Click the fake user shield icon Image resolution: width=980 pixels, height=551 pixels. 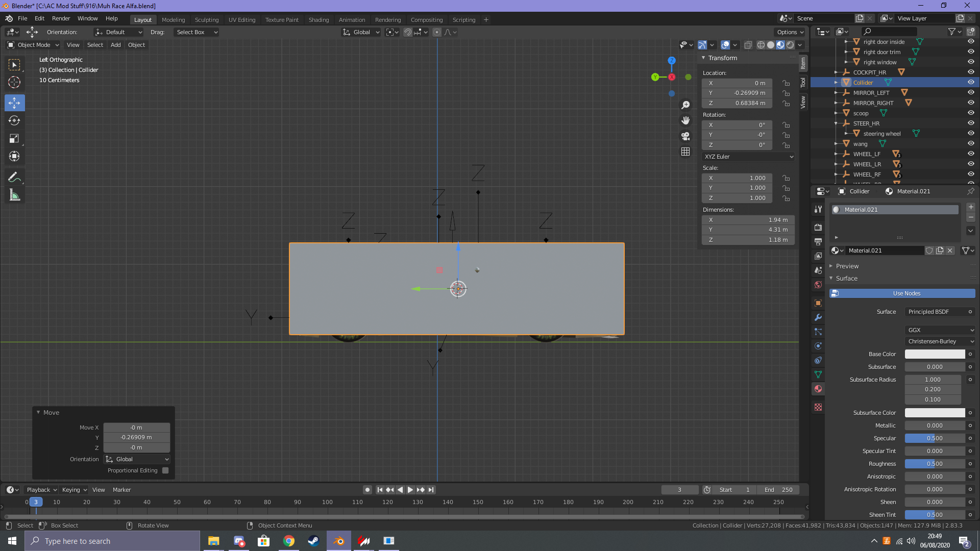929,251
